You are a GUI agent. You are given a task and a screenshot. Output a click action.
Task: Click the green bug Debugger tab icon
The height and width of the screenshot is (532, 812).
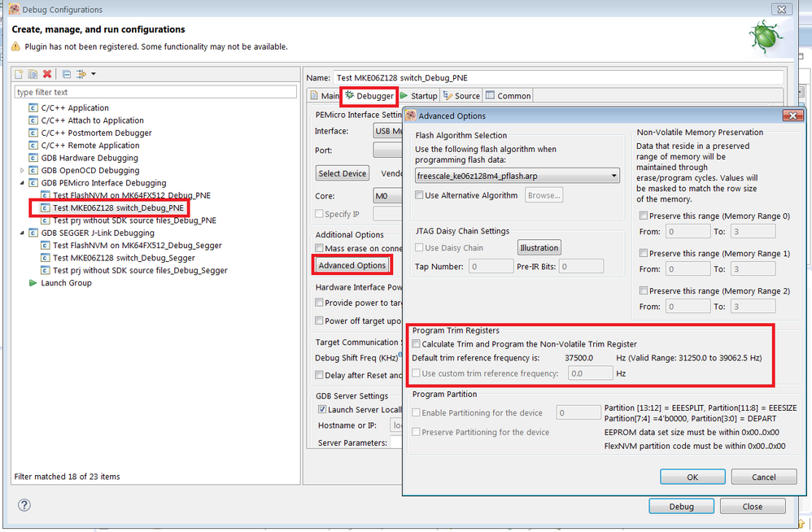pyautogui.click(x=350, y=95)
